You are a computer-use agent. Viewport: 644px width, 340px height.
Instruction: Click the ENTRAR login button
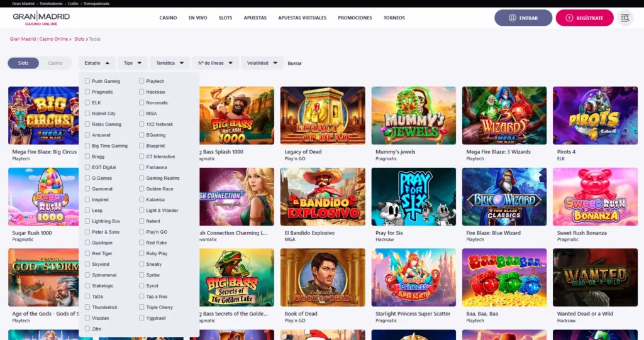click(x=523, y=18)
